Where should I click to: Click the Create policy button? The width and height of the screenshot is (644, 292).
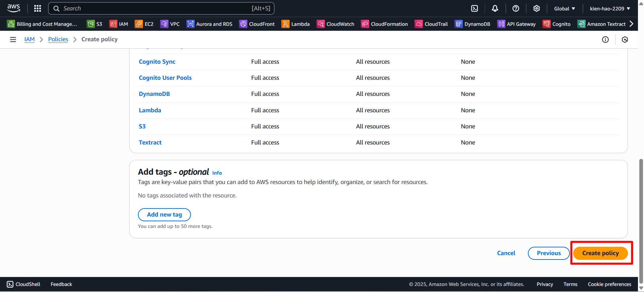[600, 253]
